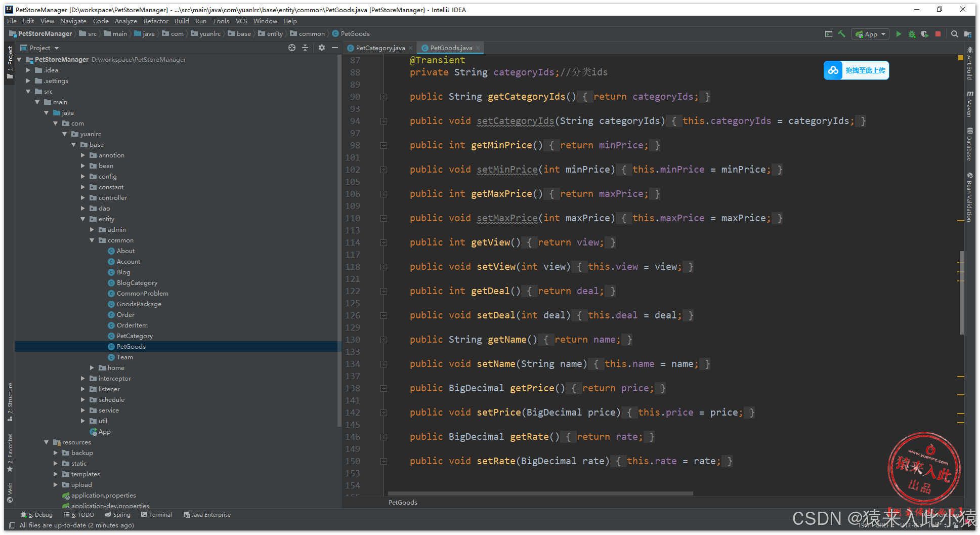This screenshot has height=535, width=980.
Task: Open the Terminal tool window
Action: [x=157, y=515]
